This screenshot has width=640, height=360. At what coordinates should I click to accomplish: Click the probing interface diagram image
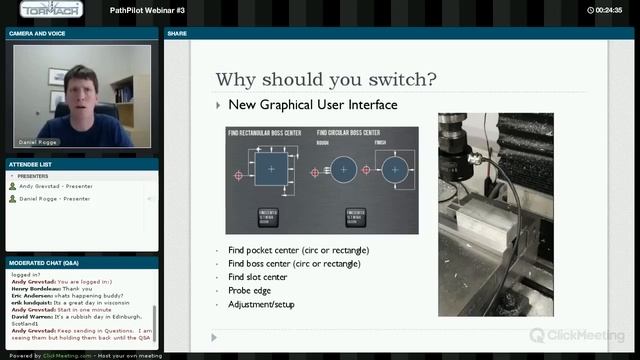(322, 180)
